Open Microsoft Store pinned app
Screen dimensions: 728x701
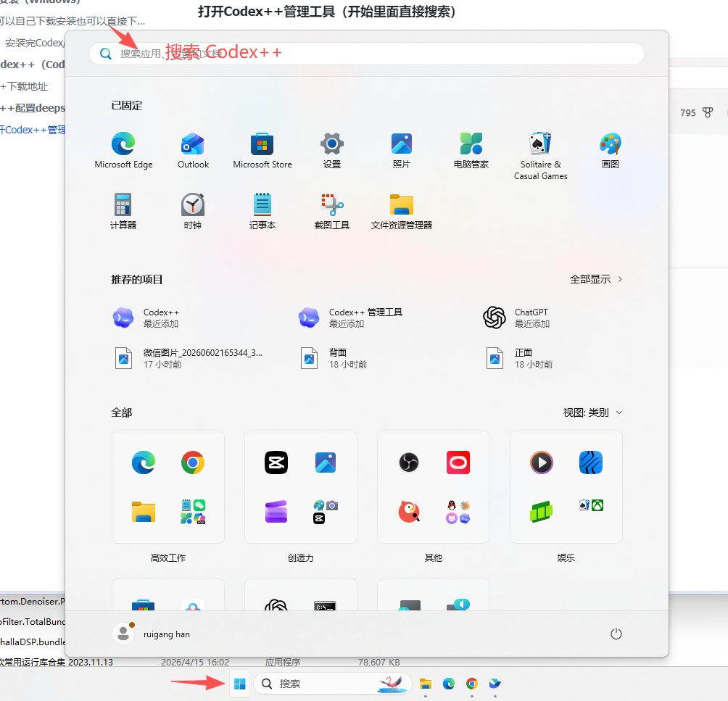click(x=262, y=150)
